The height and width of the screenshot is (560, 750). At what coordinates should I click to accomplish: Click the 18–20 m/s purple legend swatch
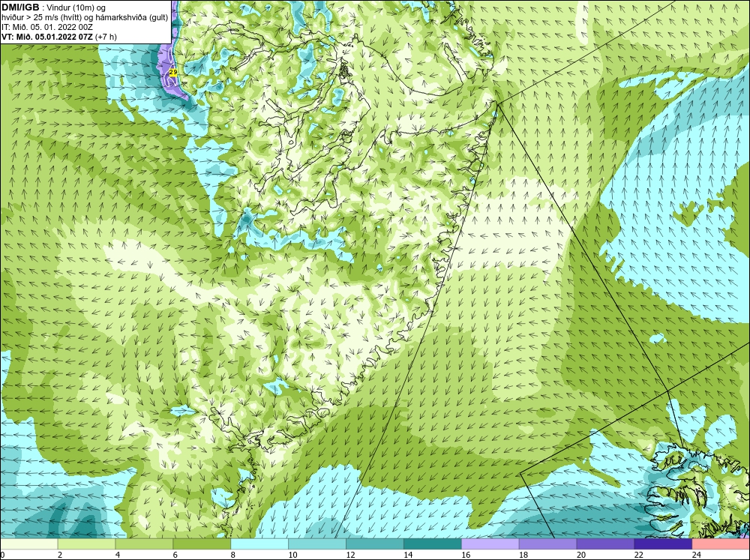pyautogui.click(x=547, y=544)
